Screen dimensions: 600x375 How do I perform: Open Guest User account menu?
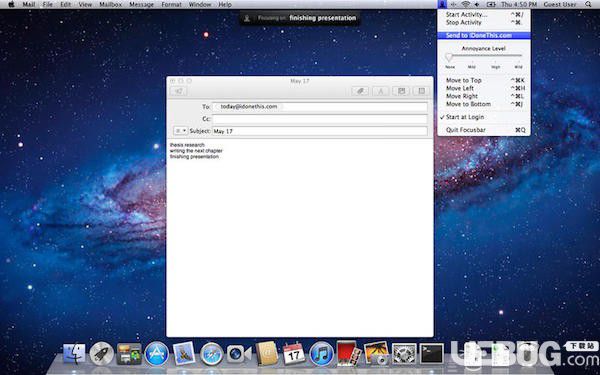tap(559, 5)
